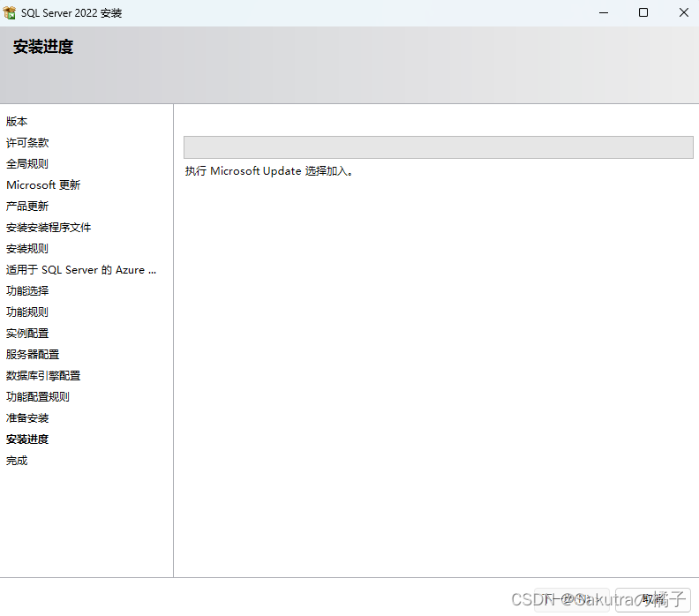Image resolution: width=699 pixels, height=616 pixels.
Task: Select the 版本 step
Action: [17, 121]
